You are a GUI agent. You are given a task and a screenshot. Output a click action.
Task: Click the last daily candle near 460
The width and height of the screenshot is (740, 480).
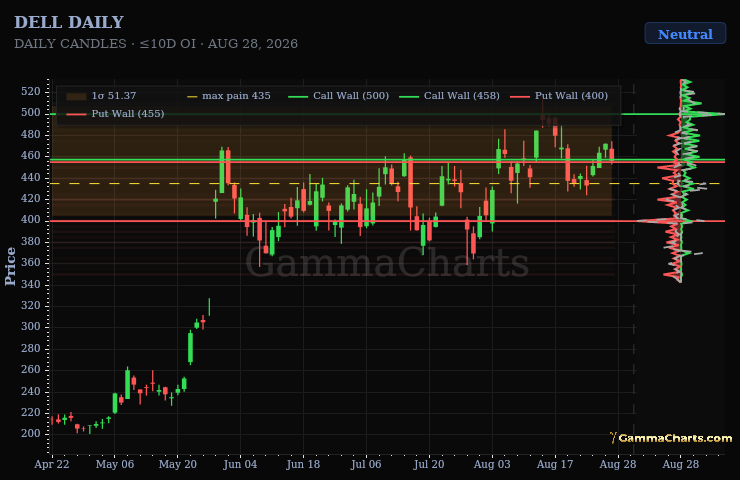(x=612, y=153)
